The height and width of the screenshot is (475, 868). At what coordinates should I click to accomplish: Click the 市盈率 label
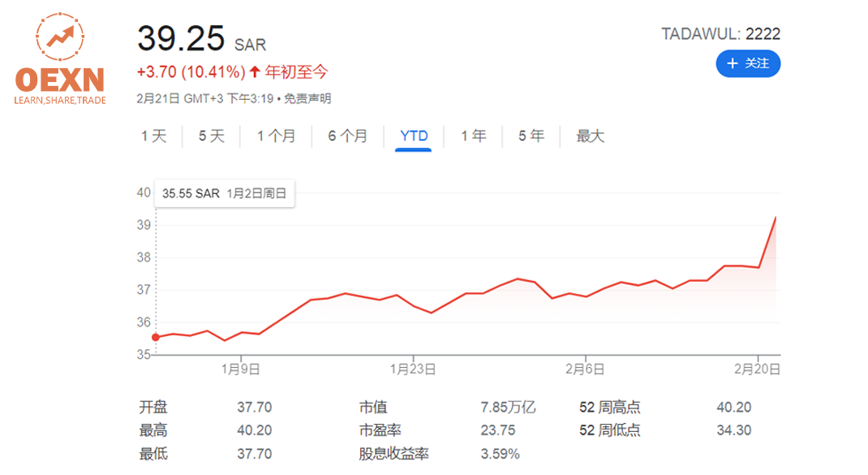pos(380,430)
